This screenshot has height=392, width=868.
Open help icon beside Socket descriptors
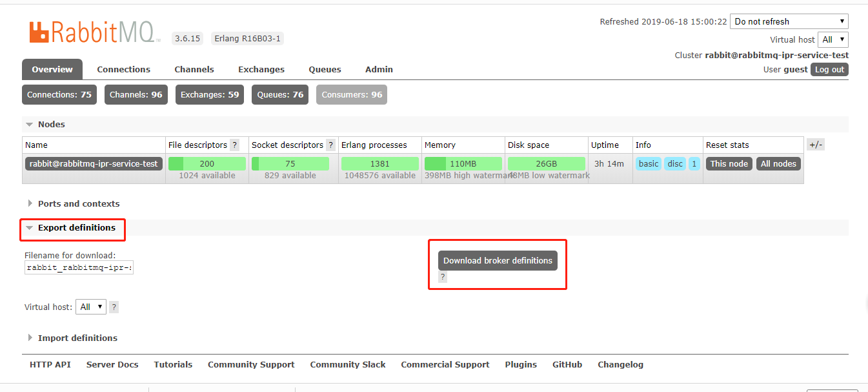point(330,145)
